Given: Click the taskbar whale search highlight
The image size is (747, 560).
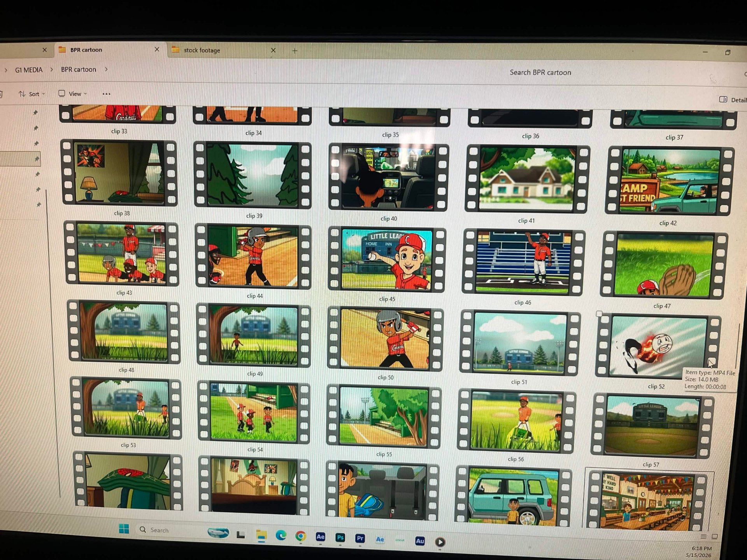Looking at the screenshot, I should (x=218, y=532).
